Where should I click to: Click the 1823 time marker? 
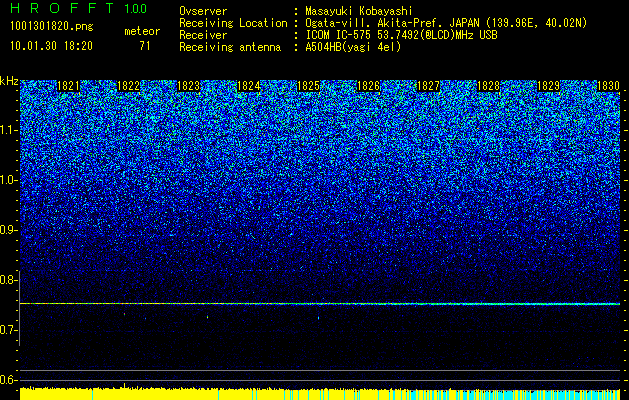point(189,86)
